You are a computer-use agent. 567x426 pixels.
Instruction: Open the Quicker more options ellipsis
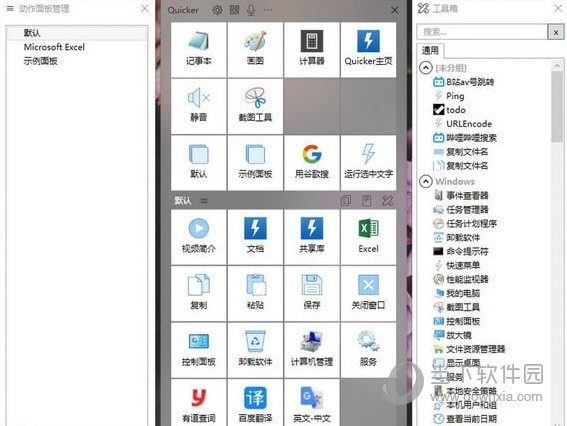tap(268, 10)
